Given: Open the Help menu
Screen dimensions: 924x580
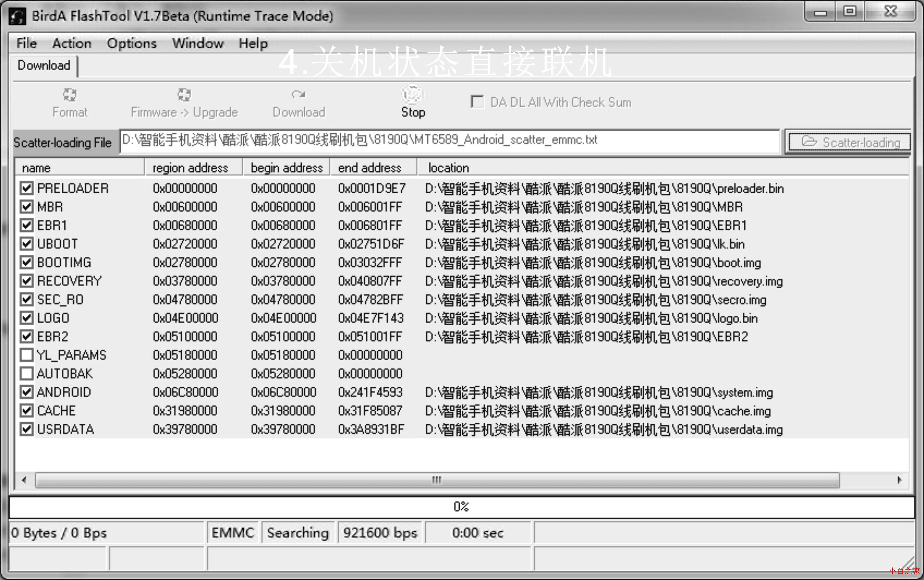Looking at the screenshot, I should click(253, 43).
